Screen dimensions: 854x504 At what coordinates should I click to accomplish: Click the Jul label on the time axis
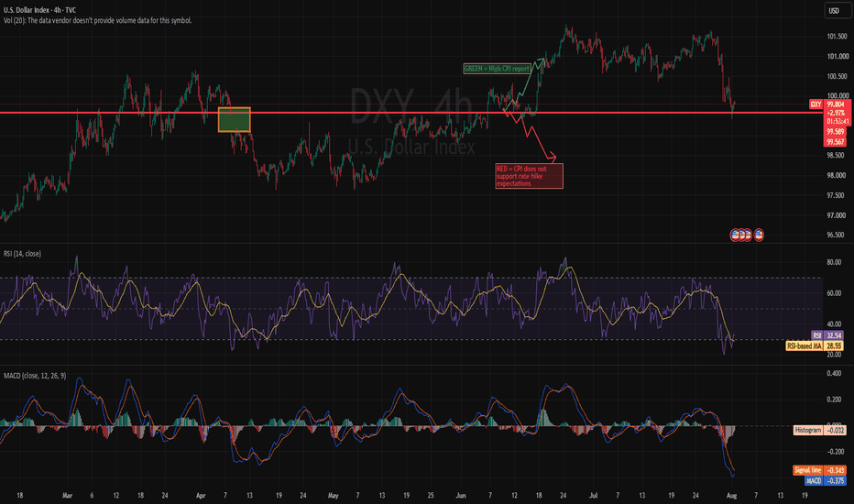point(593,495)
